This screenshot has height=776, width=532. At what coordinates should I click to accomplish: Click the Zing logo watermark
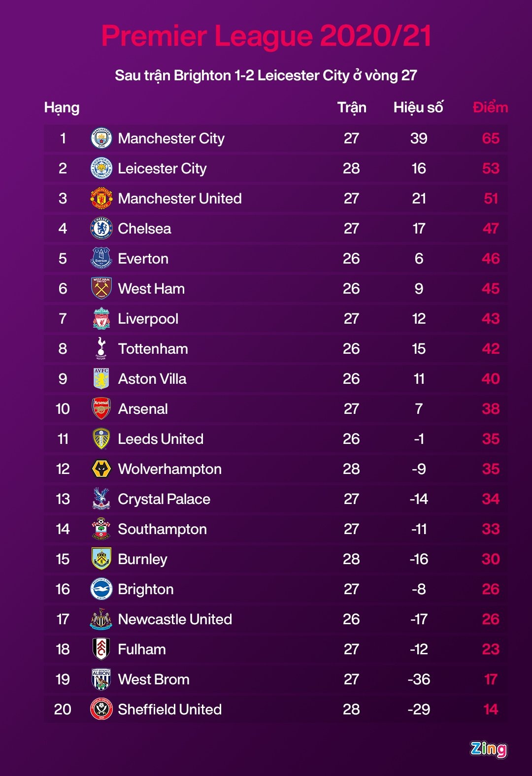(488, 749)
